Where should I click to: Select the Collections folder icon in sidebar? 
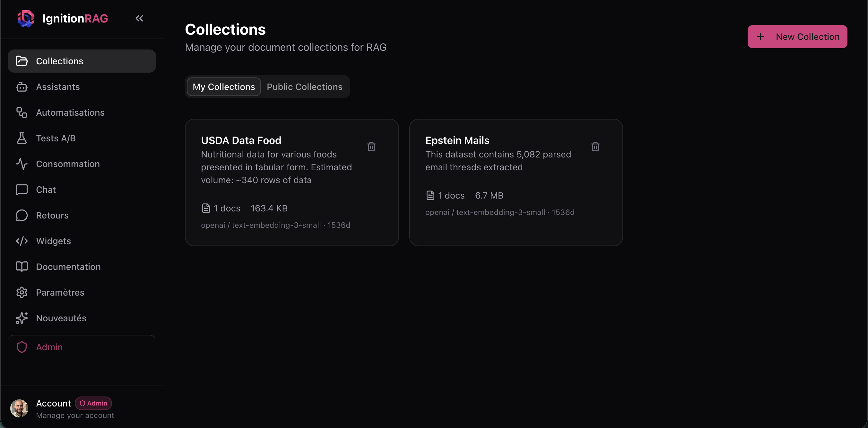pyautogui.click(x=22, y=61)
